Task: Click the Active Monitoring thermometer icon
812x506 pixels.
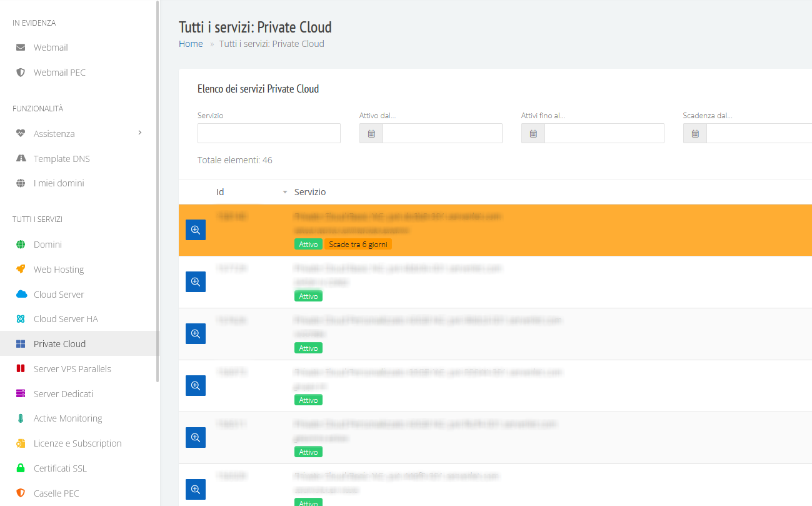Action: [x=21, y=418]
